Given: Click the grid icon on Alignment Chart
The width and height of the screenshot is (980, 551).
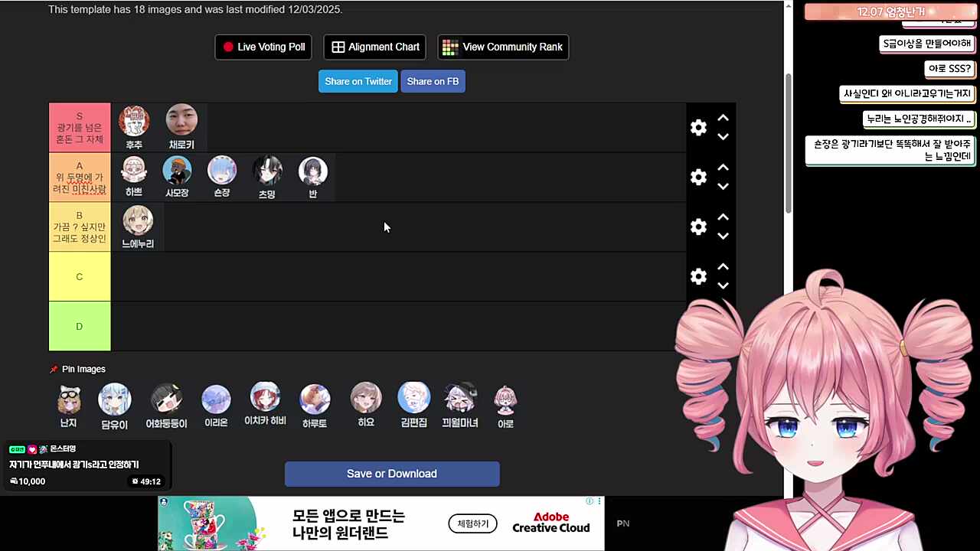Looking at the screenshot, I should [x=338, y=47].
